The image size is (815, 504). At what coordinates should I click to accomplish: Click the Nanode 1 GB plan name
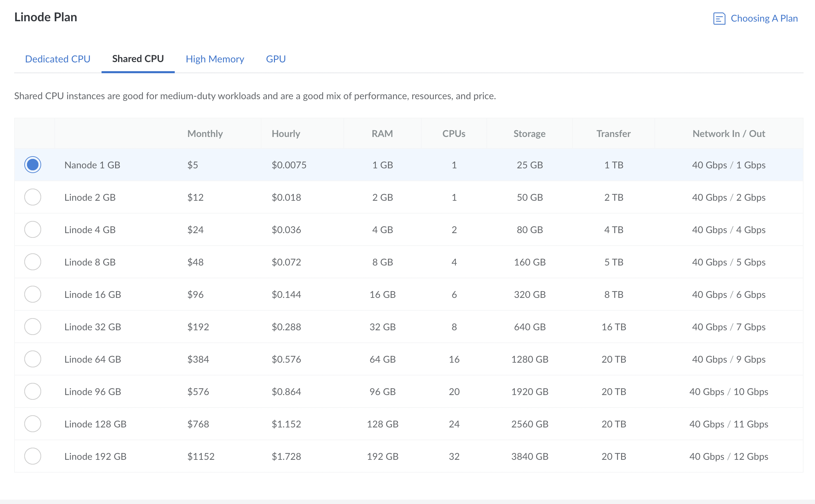[x=92, y=165]
